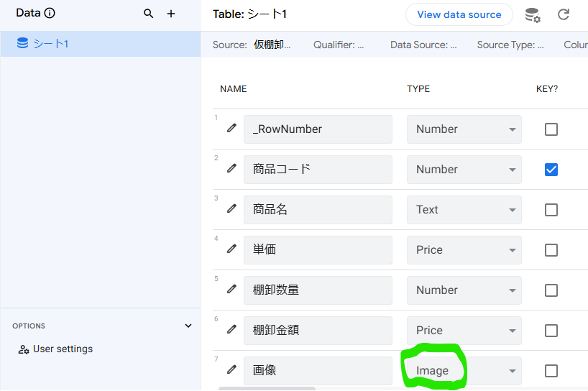The height and width of the screenshot is (391, 588).
Task: Open User settings
Action: pos(55,349)
